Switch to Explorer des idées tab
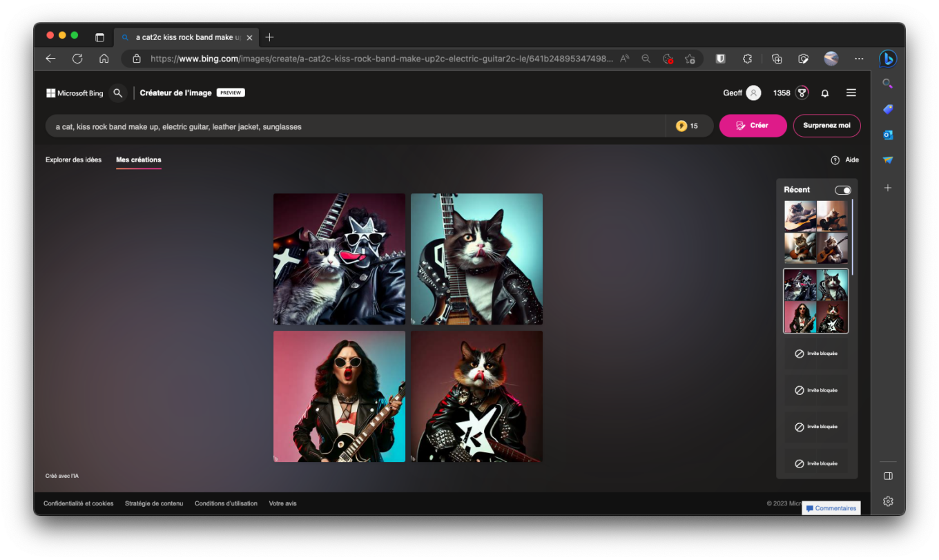This screenshot has height=560, width=939. 73,160
